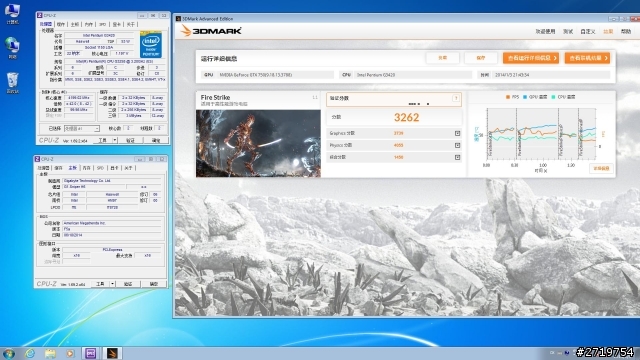
Task: Expand the Physics score details
Action: [x=457, y=145]
